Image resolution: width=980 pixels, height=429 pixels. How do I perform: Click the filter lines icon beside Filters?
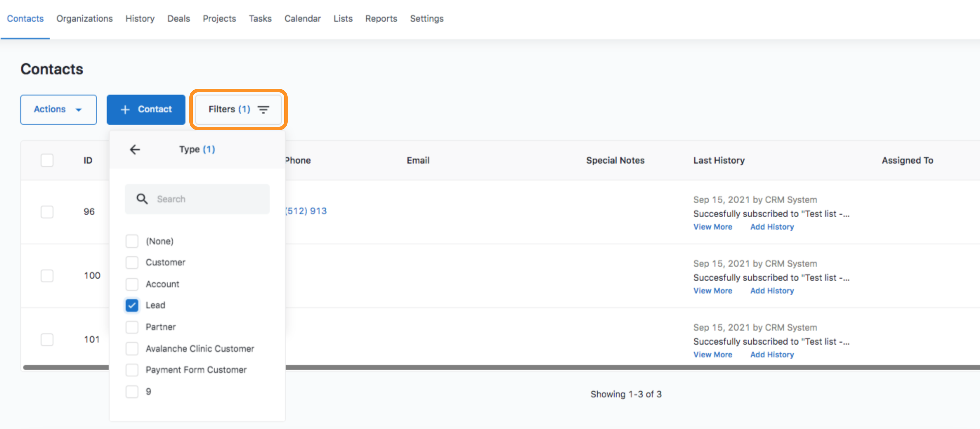[x=263, y=110]
